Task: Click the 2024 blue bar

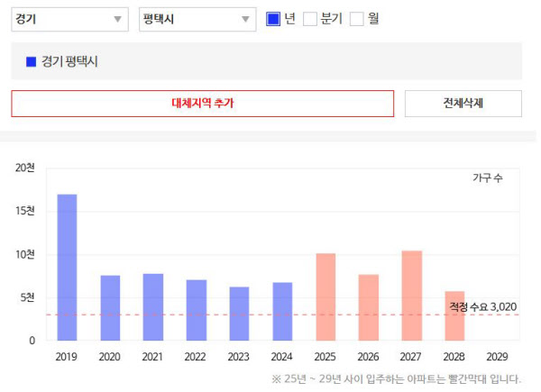Action: pyautogui.click(x=282, y=311)
